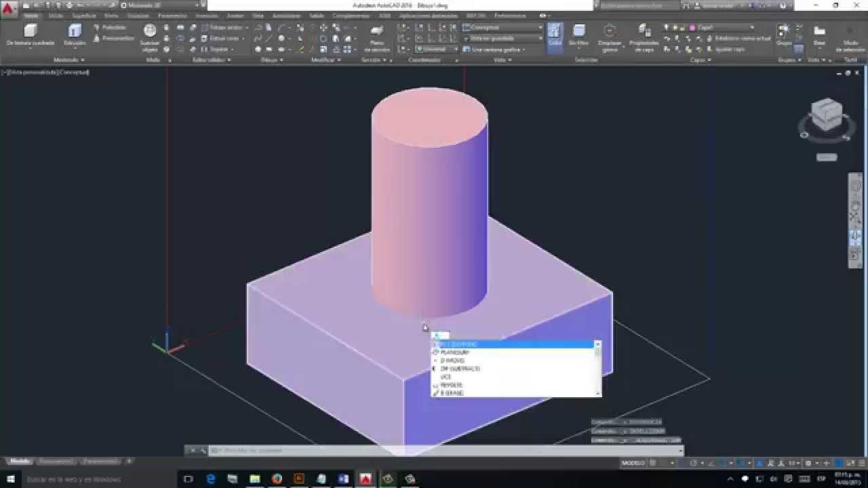The image size is (868, 488).
Task: Open Microsoft Edge from the taskbar
Action: point(211,479)
